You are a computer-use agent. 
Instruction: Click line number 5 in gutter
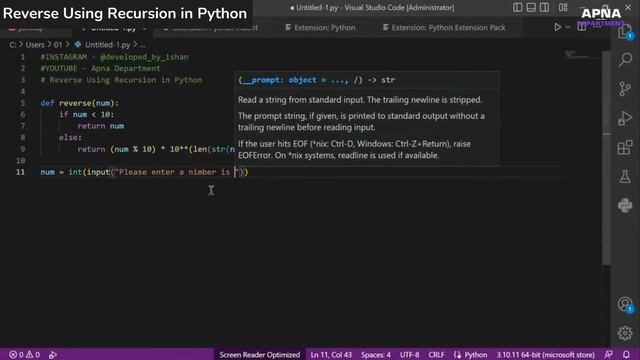click(23, 103)
